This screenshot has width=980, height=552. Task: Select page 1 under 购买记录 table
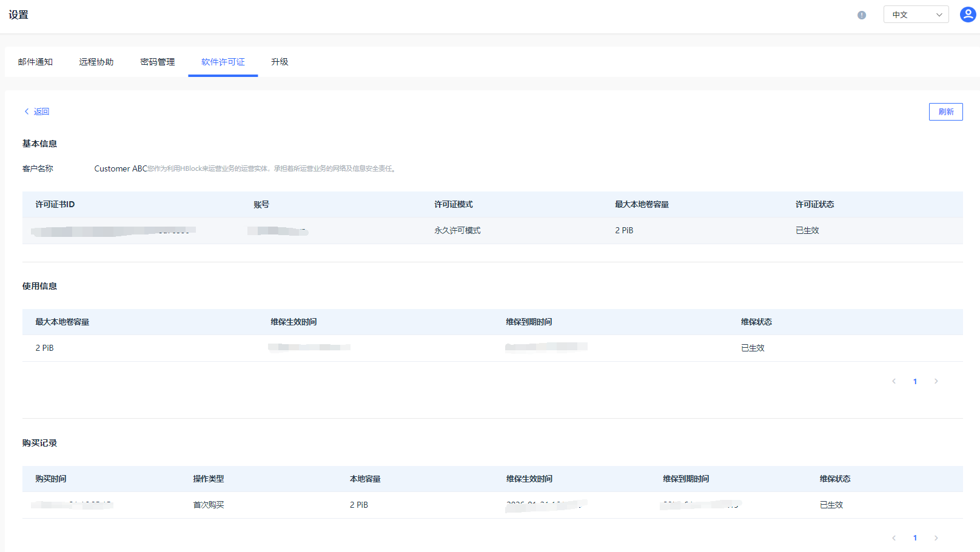point(915,538)
